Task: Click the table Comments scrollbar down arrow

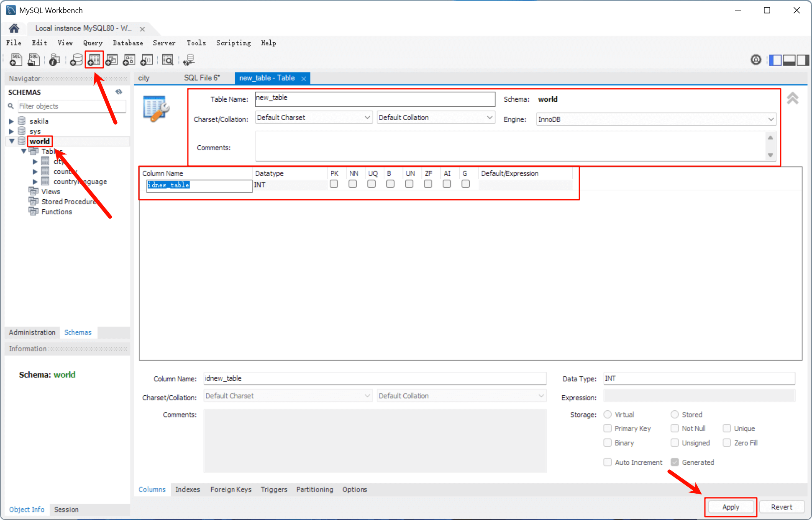Action: [x=770, y=155]
